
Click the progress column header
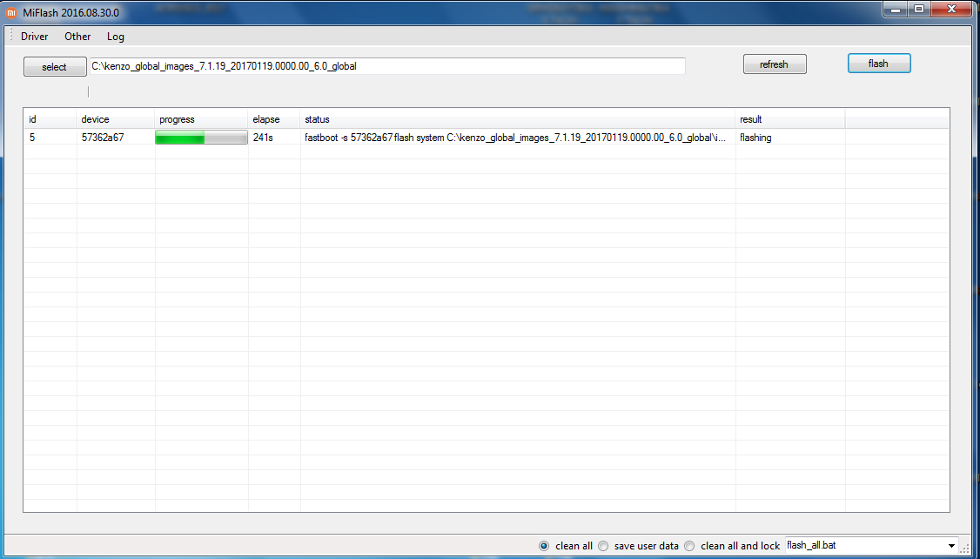tap(201, 118)
